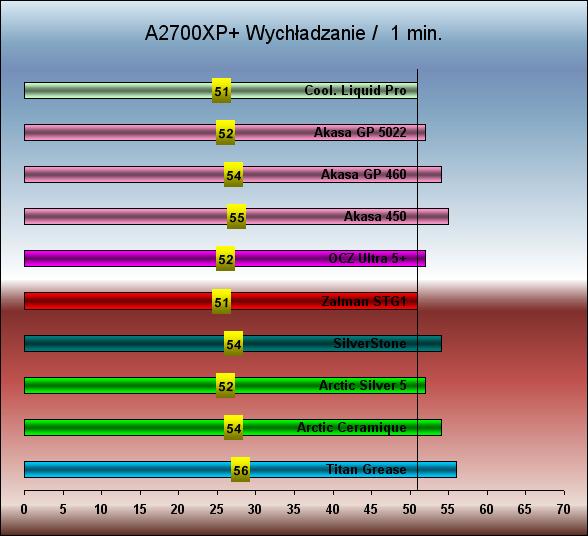The image size is (588, 536).
Task: Select the red Zalman STG1 bar label
Action: point(364,301)
